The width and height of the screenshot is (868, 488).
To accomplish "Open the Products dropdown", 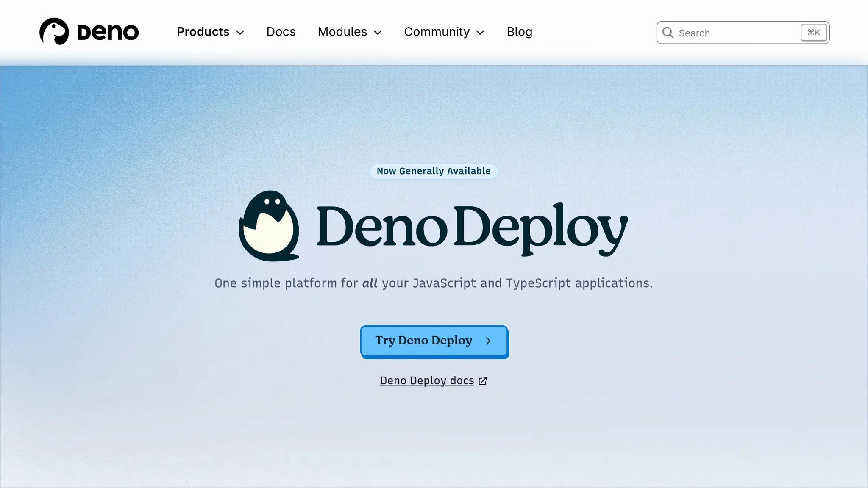I will click(x=203, y=32).
